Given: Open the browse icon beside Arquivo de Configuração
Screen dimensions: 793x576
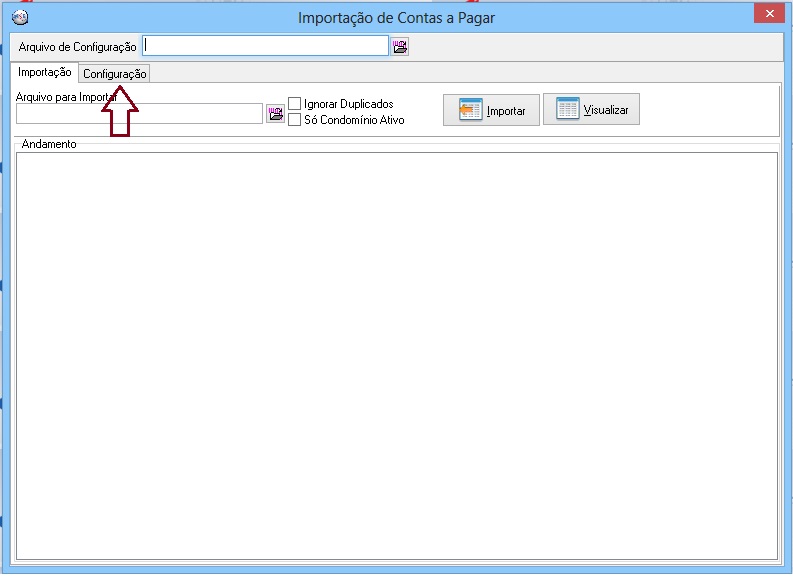Looking at the screenshot, I should point(400,47).
